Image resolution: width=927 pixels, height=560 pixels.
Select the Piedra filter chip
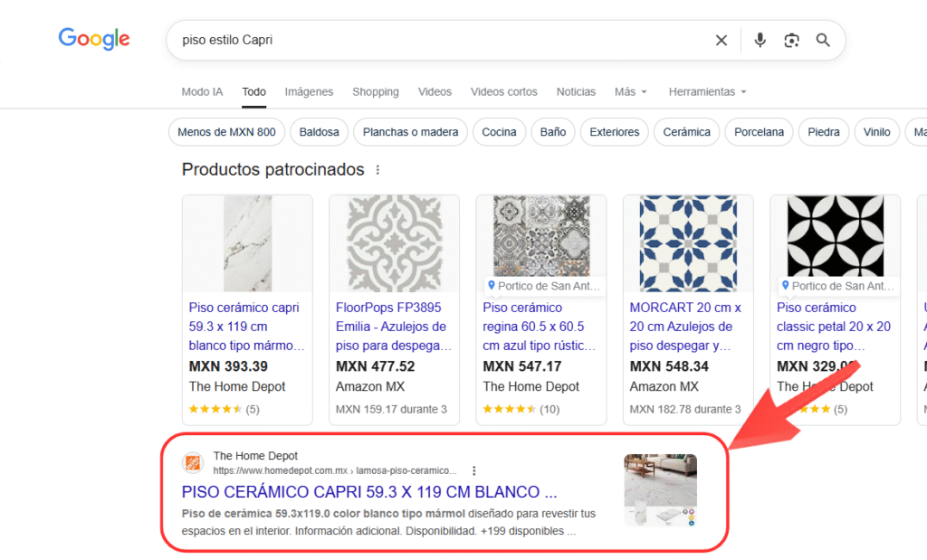[x=824, y=132]
